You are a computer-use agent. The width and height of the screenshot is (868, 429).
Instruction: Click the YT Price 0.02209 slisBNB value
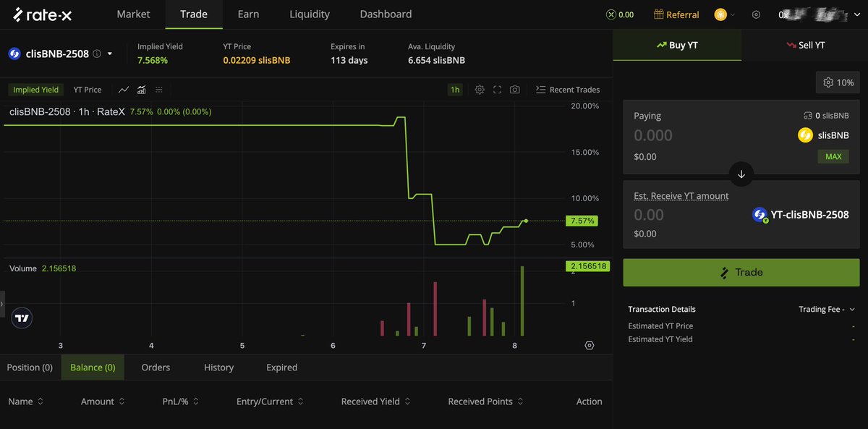click(x=256, y=60)
